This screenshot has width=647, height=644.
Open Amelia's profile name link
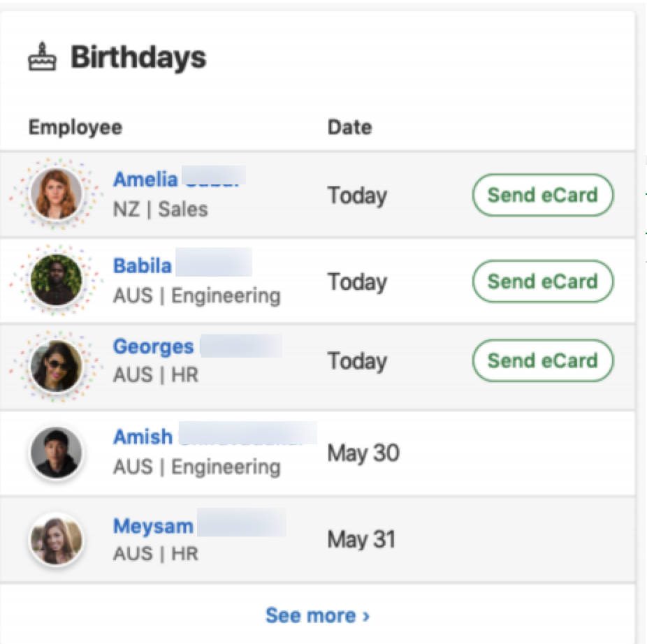[144, 180]
